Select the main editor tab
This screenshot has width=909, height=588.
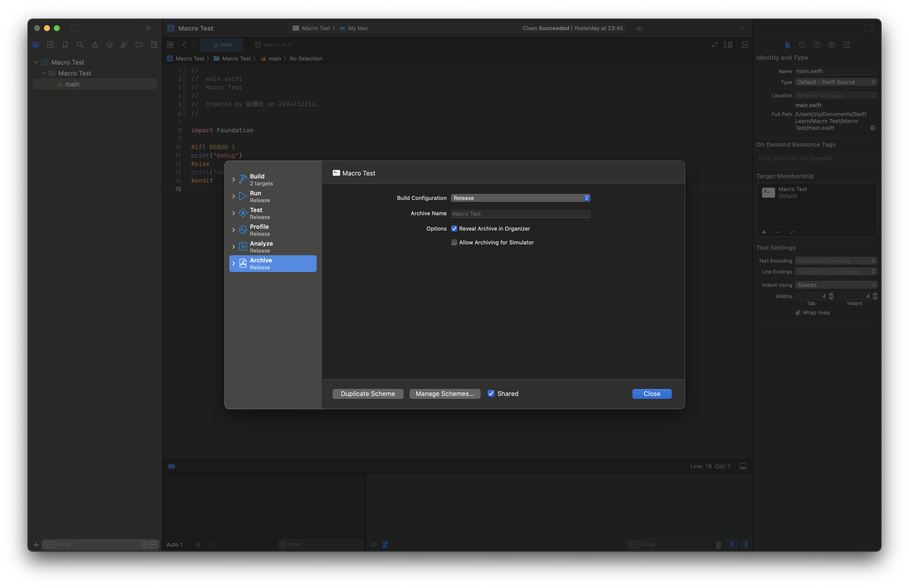222,45
